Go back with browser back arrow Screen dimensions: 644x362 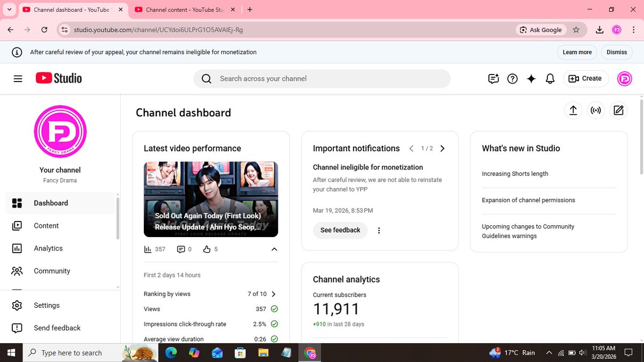11,30
